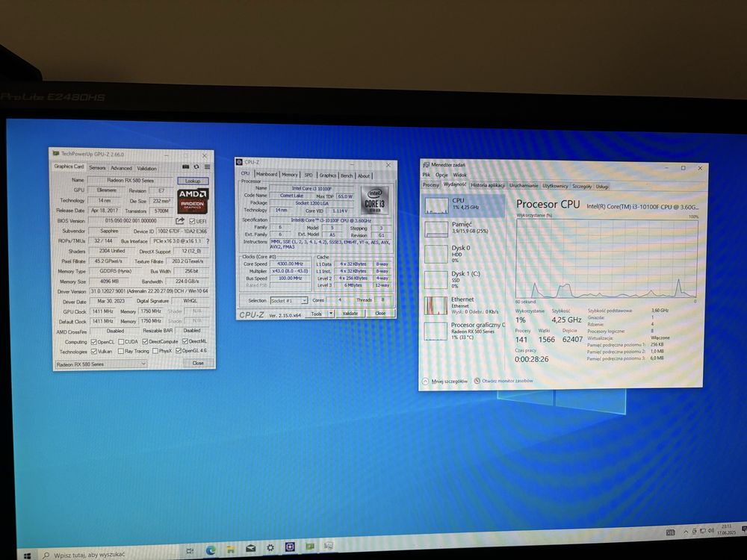Click GPU-Z refresh icon
747x560 pixels.
(x=196, y=167)
